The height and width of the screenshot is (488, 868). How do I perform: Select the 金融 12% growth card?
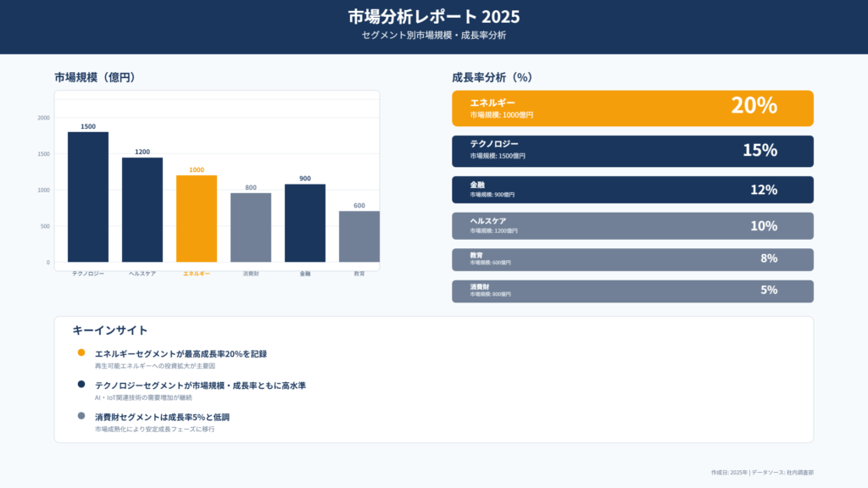click(x=632, y=190)
